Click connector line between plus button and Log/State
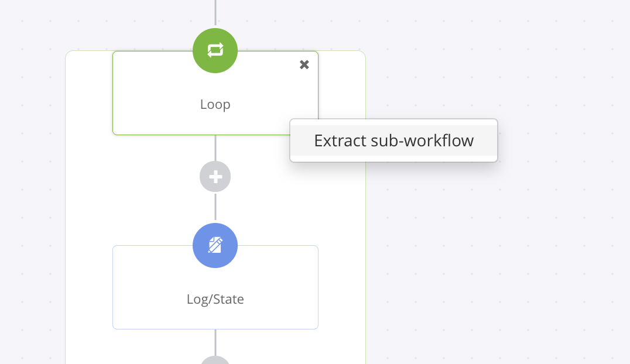 click(215, 207)
